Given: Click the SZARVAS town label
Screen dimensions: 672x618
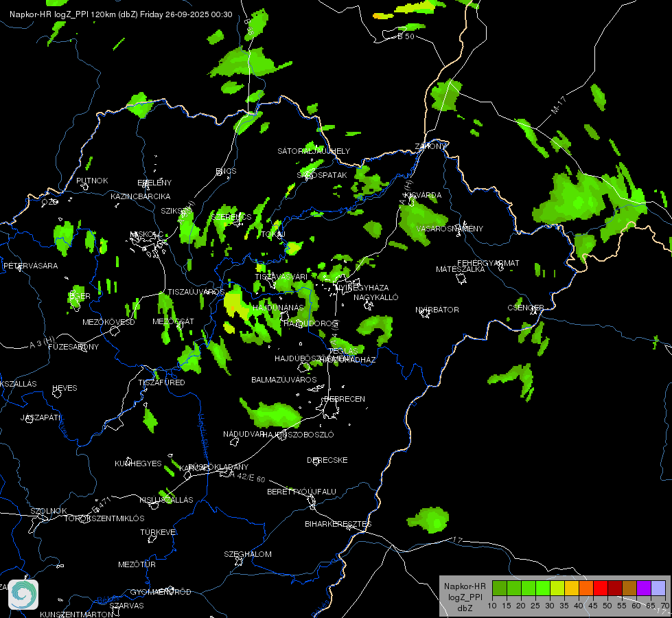Looking at the screenshot, I should 126,606.
